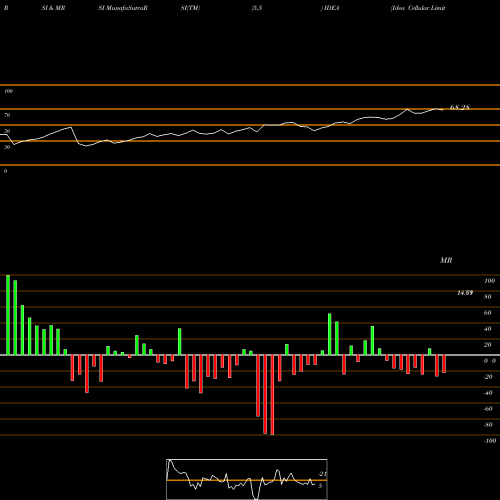Image resolution: width=500 pixels, height=500 pixels.
Task: Click the value 21 in mini chart
Action: click(x=323, y=474)
